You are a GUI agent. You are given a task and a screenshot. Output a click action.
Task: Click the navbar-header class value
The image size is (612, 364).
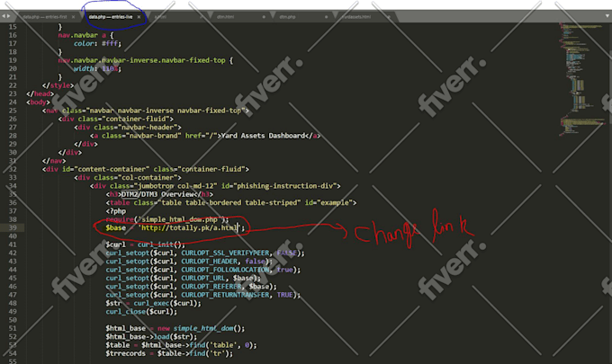[149, 127]
